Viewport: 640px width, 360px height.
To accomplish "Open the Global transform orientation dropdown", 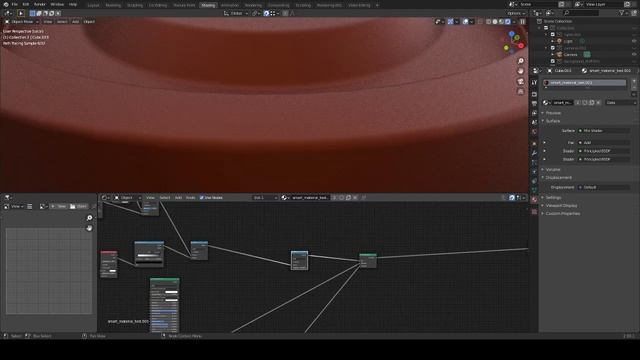I will 236,13.
